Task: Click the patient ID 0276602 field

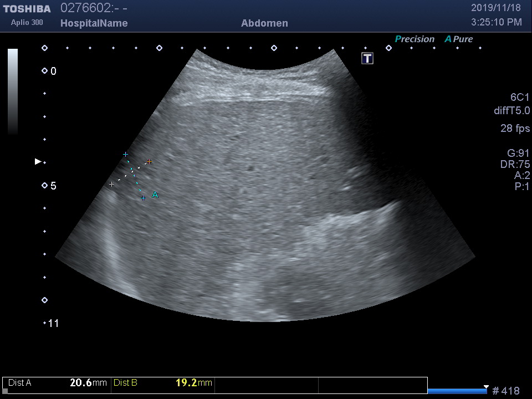Action: [94, 8]
